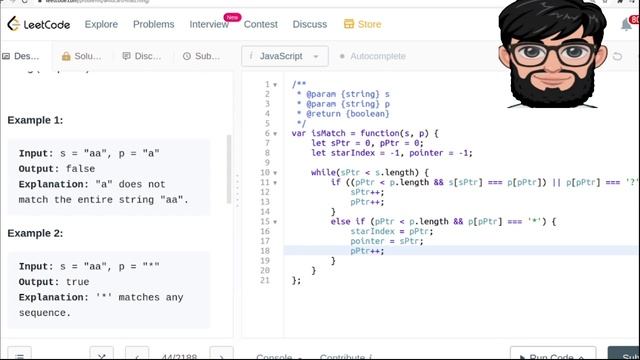Click the panel divider drag handle

(x=237, y=190)
